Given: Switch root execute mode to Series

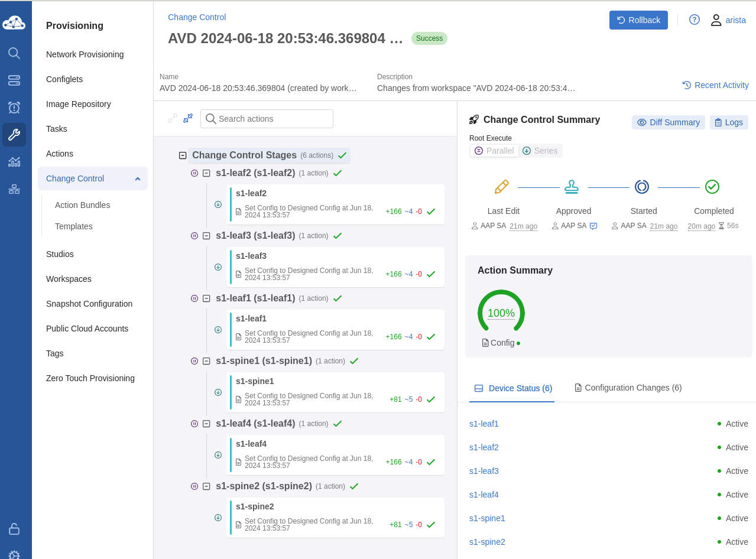Looking at the screenshot, I should click(x=540, y=151).
